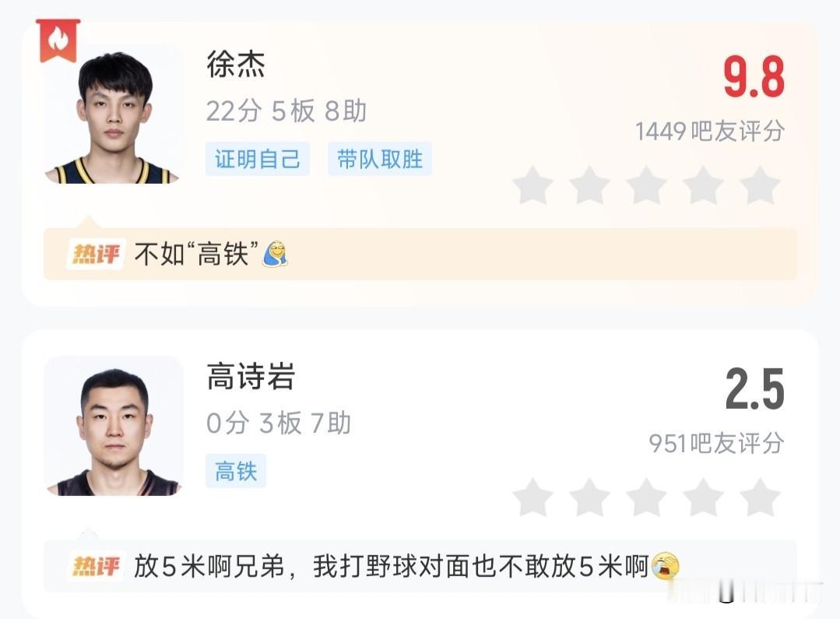
Task: Tap the player name 高诗岩
Action: [x=251, y=376]
